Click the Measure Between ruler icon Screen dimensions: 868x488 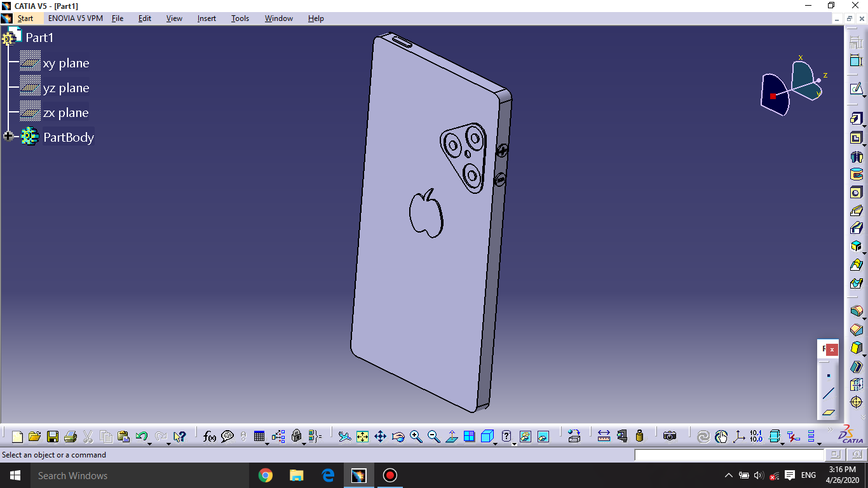click(x=604, y=437)
